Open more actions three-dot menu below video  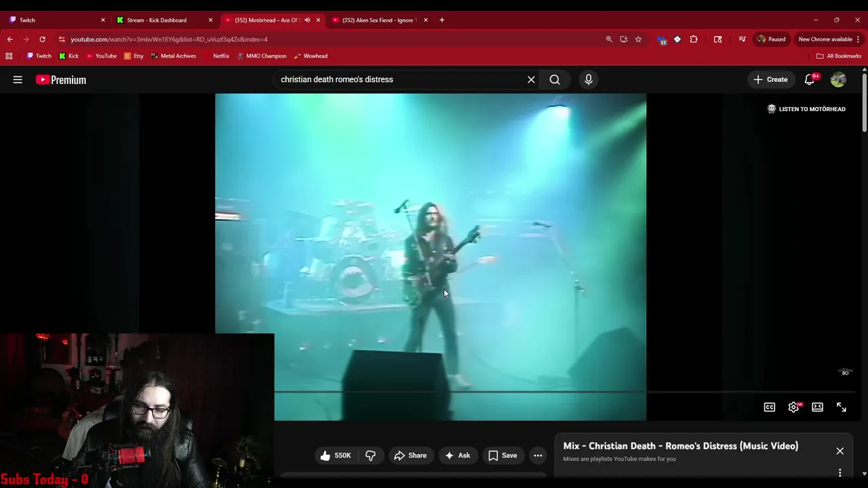click(538, 455)
